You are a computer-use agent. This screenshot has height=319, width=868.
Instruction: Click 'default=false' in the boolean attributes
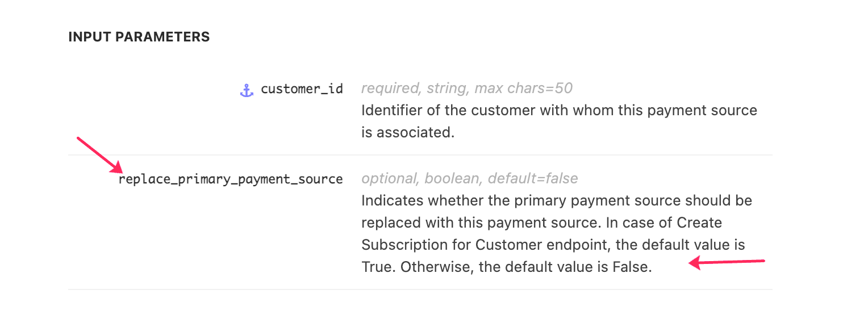[533, 179]
